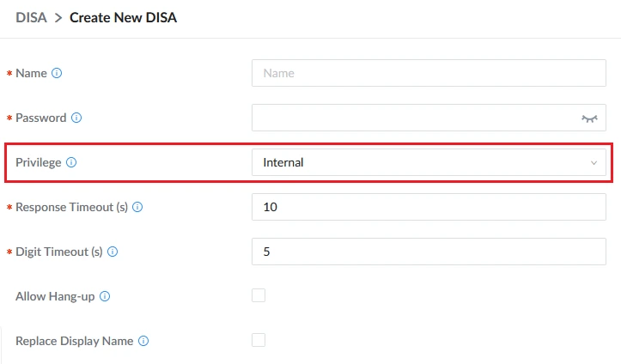
Task: Show help for Response Timeout (s)
Action: coord(137,207)
